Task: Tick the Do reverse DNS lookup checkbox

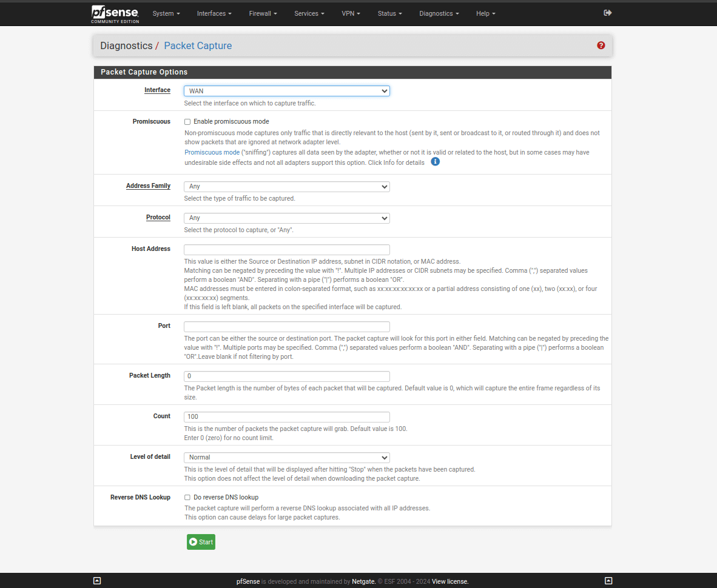Action: click(187, 498)
